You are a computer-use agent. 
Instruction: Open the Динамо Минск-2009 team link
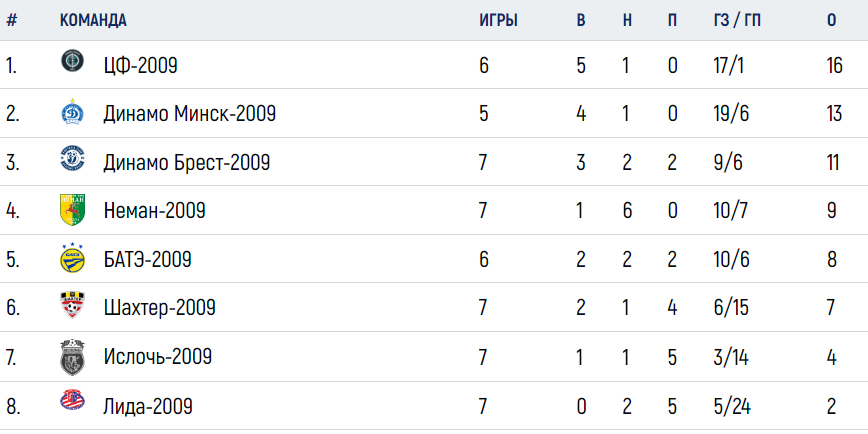click(x=189, y=114)
